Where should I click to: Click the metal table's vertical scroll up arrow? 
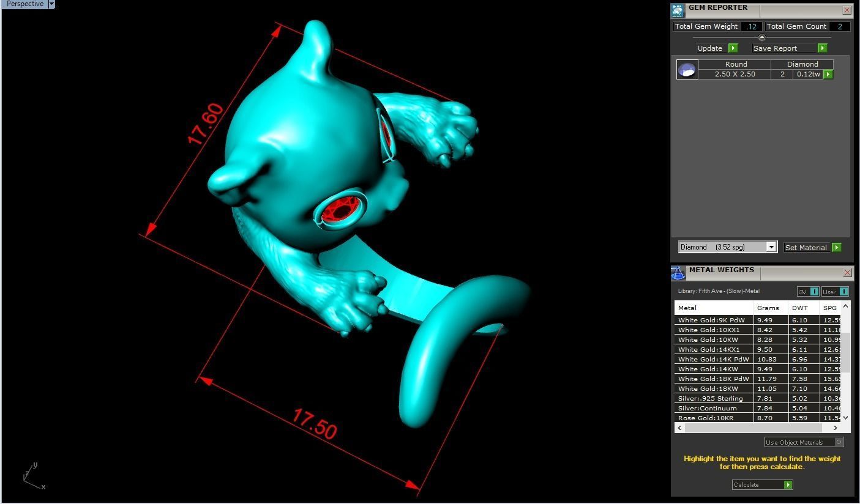click(846, 306)
